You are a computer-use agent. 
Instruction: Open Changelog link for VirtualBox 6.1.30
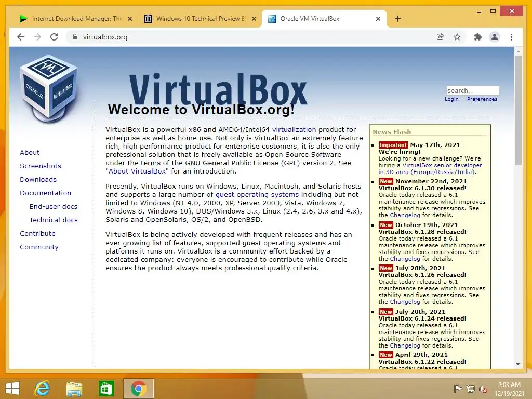coord(405,216)
